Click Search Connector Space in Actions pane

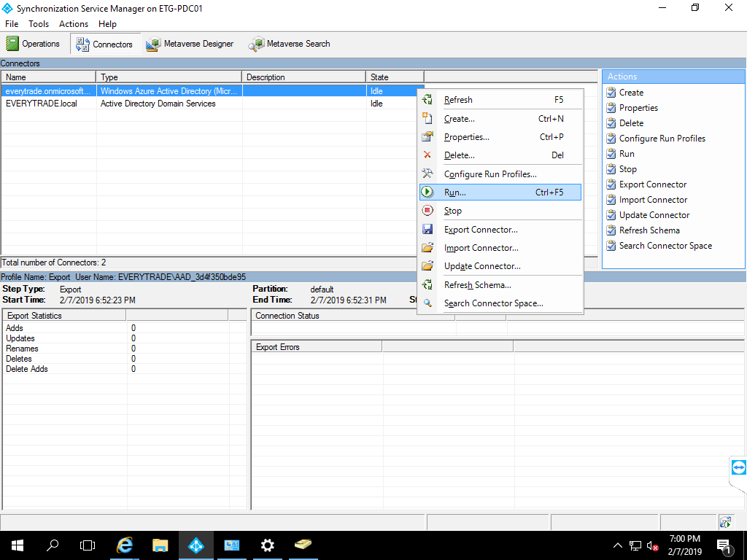click(665, 245)
